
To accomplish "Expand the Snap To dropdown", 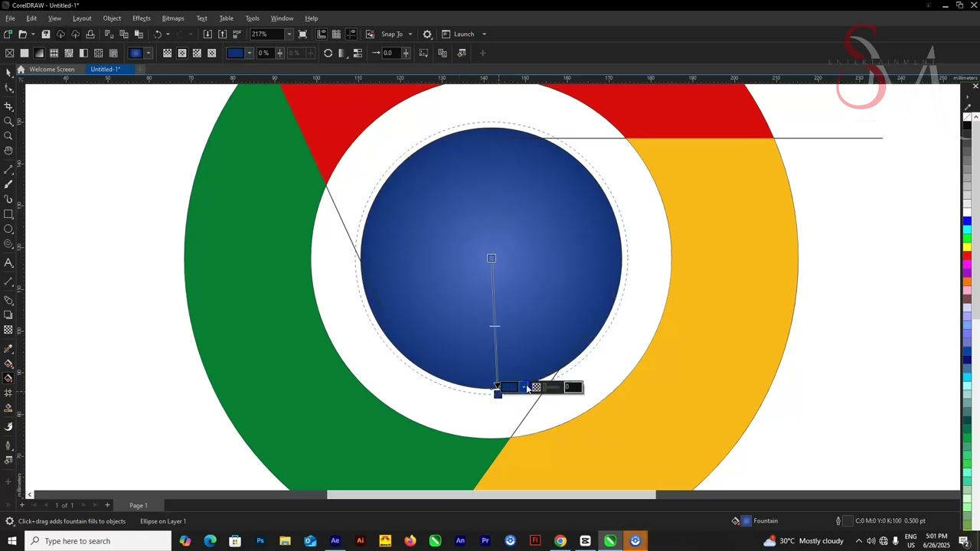I will [410, 34].
